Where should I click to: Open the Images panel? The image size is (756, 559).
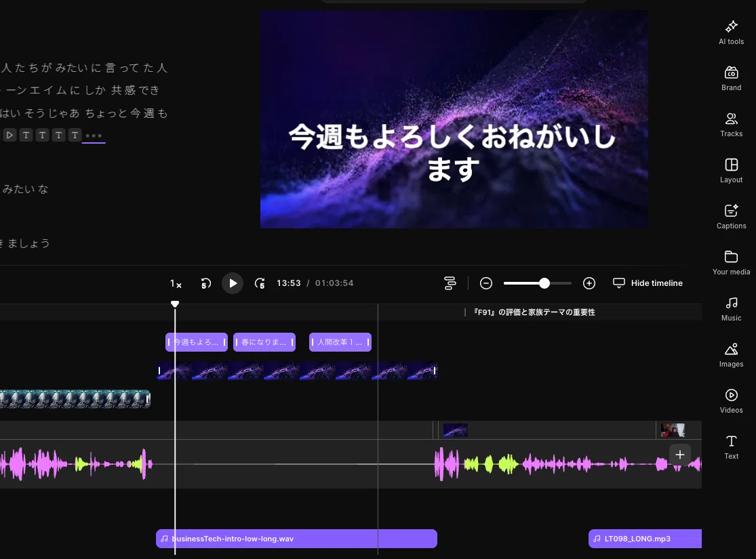[x=731, y=355]
